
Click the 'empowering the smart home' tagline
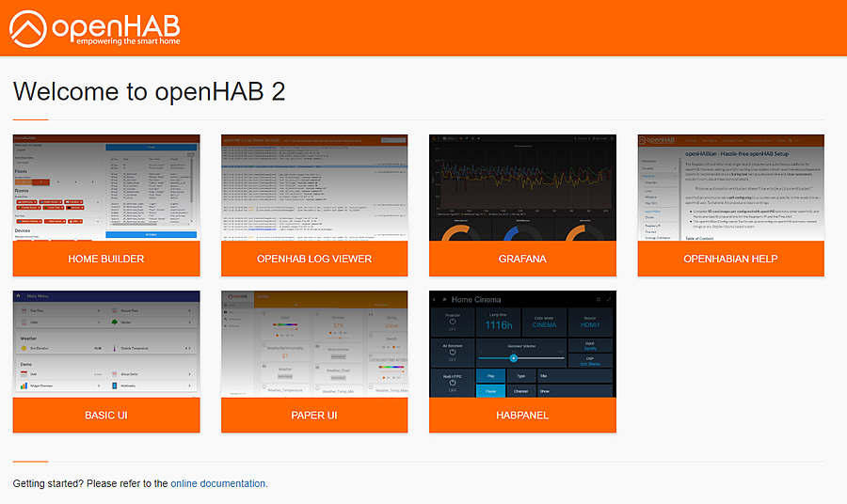pyautogui.click(x=128, y=41)
